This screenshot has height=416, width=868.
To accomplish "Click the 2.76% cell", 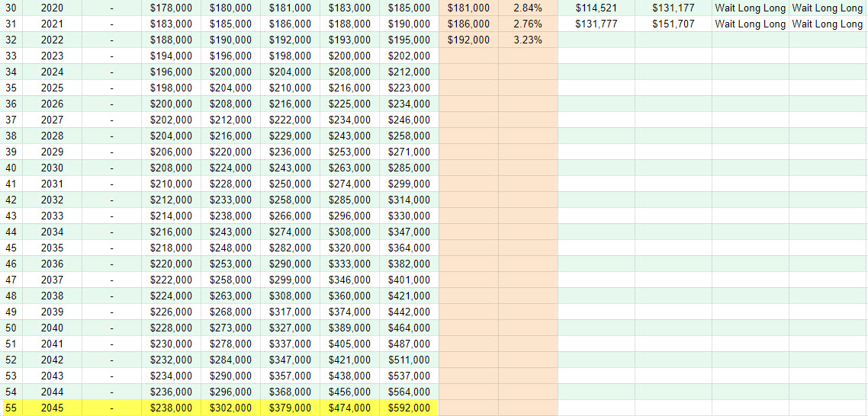I will point(528,24).
